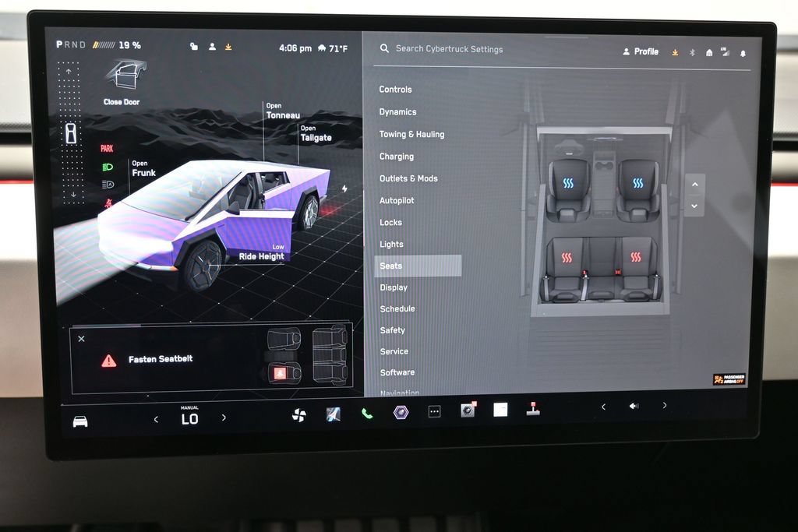Tap the Ride Height Low label

[262, 252]
